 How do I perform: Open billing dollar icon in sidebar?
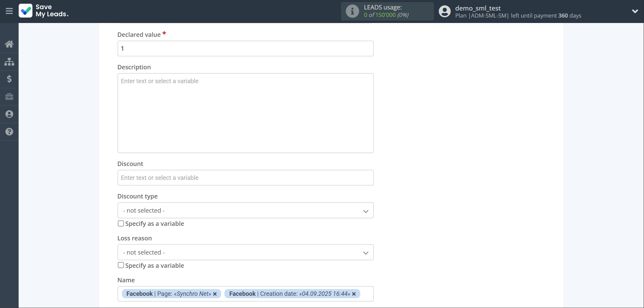(x=9, y=79)
